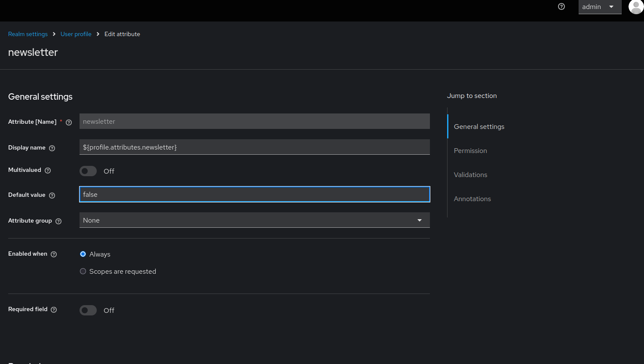This screenshot has height=364, width=644.
Task: Open help for Enabled when setting
Action: coord(54,254)
